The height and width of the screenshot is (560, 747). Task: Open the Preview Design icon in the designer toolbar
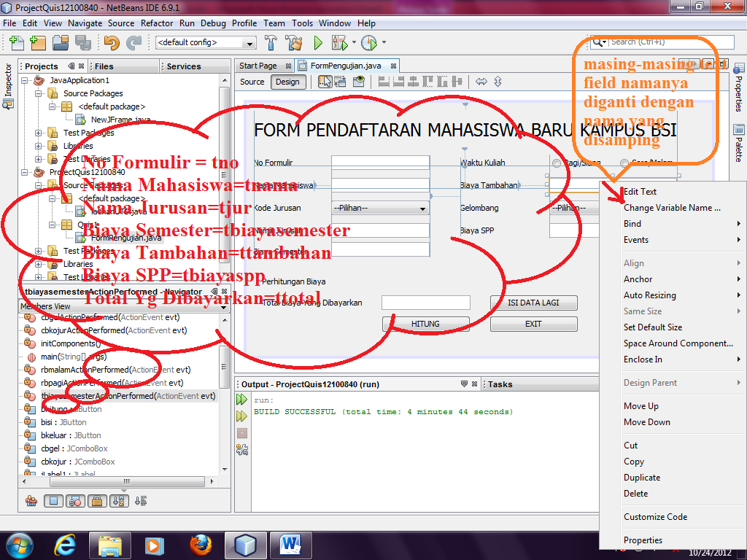(x=358, y=82)
